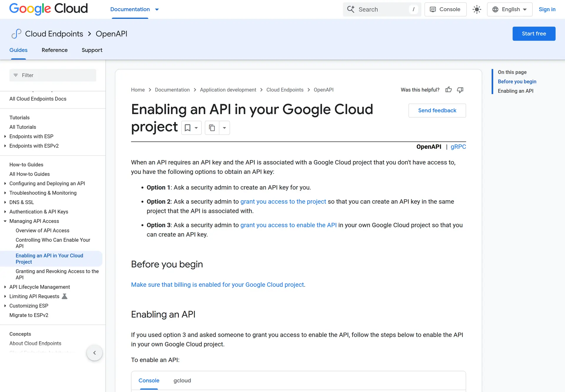
Task: Click the Cloud Endpoints product icon
Action: (16, 34)
